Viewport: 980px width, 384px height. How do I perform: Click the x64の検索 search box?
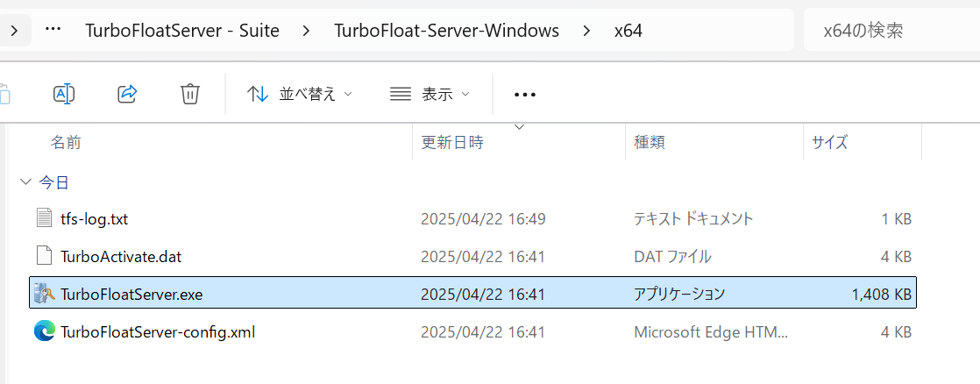pyautogui.click(x=891, y=30)
